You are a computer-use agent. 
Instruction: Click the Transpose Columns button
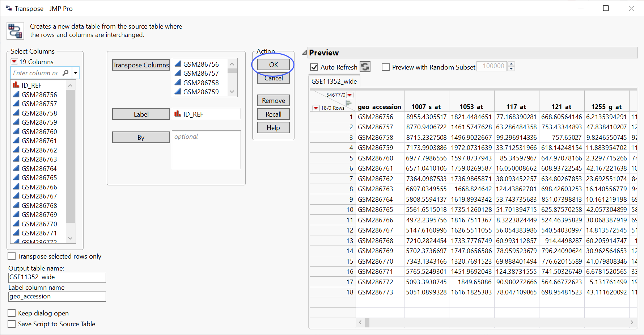point(141,65)
